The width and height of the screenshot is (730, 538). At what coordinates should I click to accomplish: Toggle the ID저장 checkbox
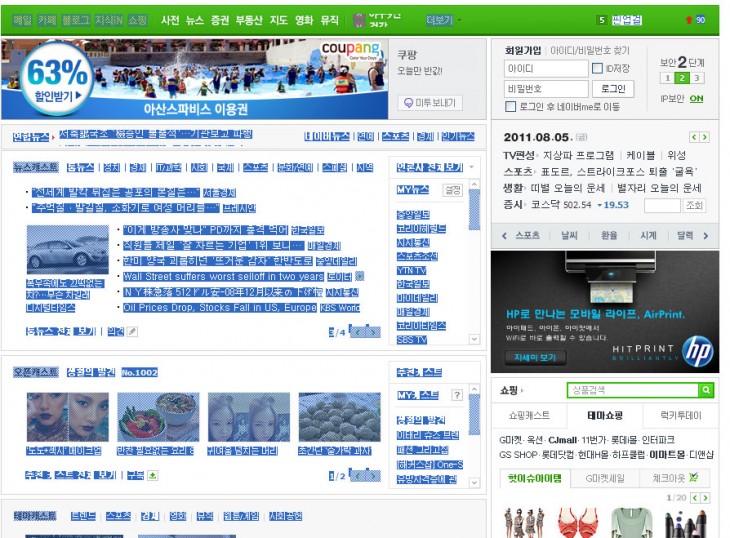coord(597,68)
